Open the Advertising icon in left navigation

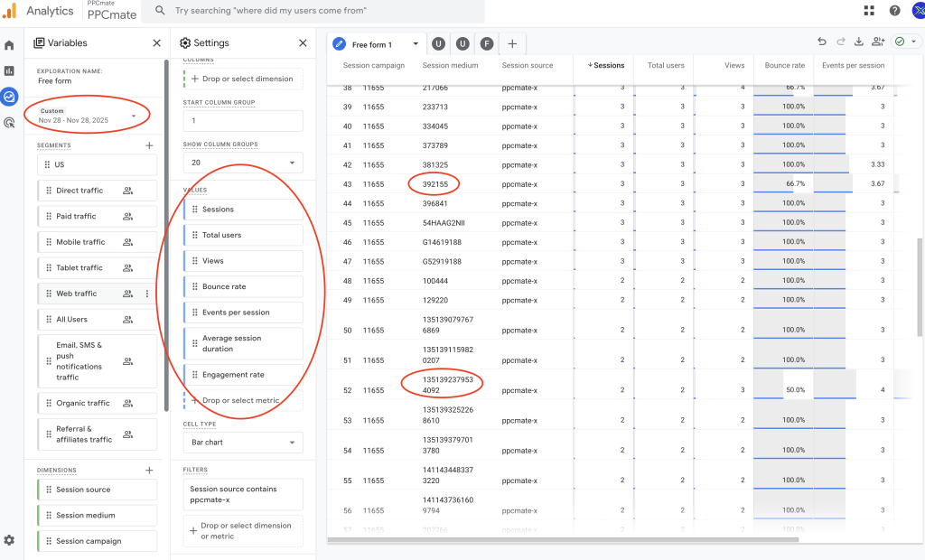pos(9,122)
